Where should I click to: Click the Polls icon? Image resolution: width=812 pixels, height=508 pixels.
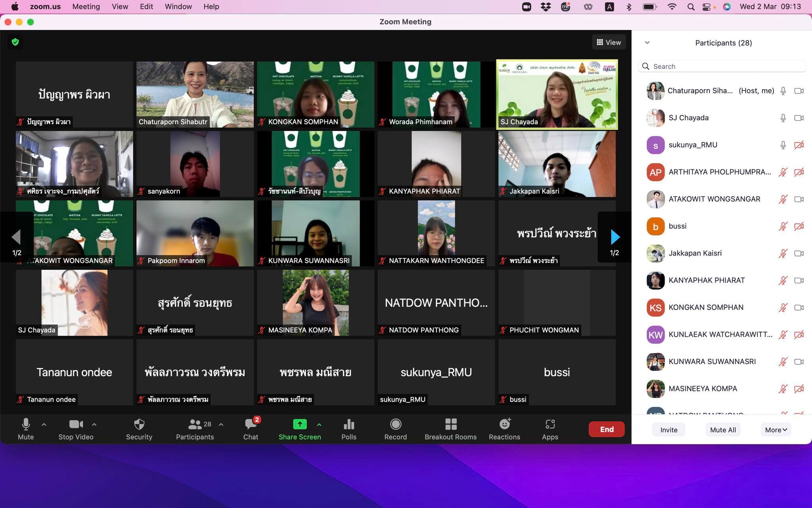[x=349, y=429]
